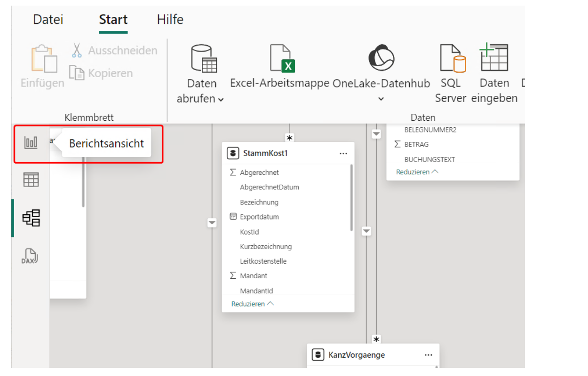This screenshot has width=588, height=376.
Task: Open the Hilfe ribbon tab
Action: tap(170, 19)
